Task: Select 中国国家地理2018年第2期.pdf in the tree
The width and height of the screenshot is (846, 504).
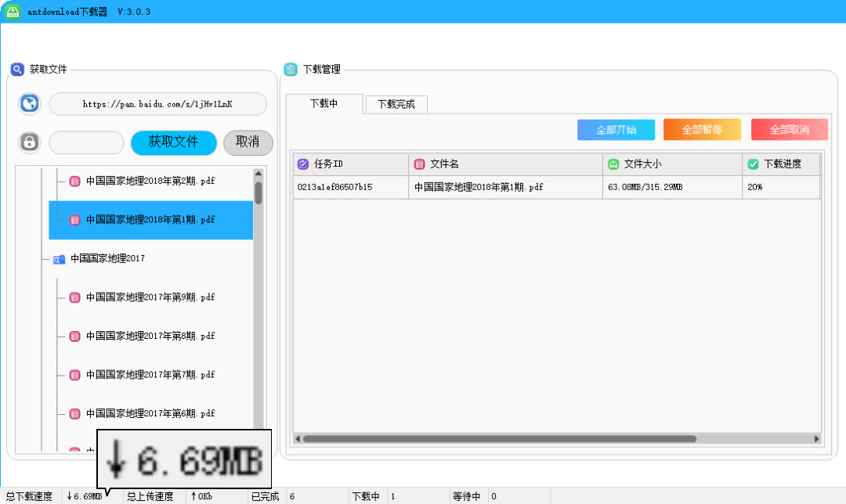Action: pyautogui.click(x=150, y=182)
